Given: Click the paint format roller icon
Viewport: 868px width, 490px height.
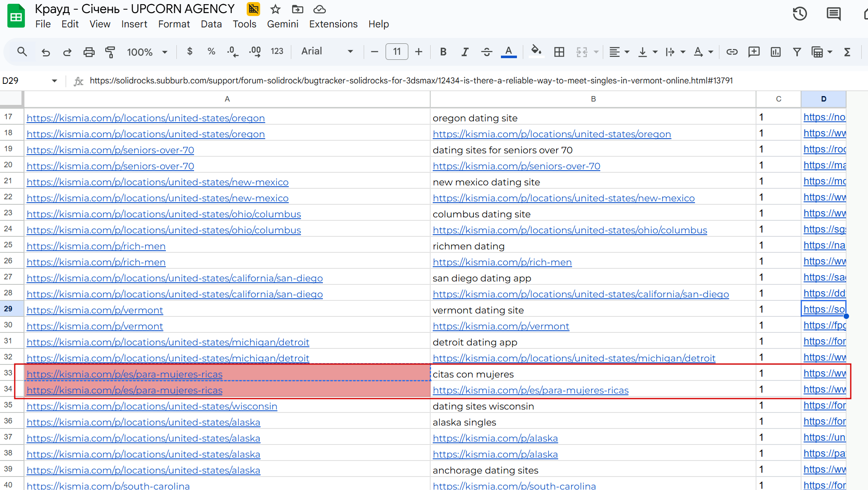Looking at the screenshot, I should coord(110,52).
